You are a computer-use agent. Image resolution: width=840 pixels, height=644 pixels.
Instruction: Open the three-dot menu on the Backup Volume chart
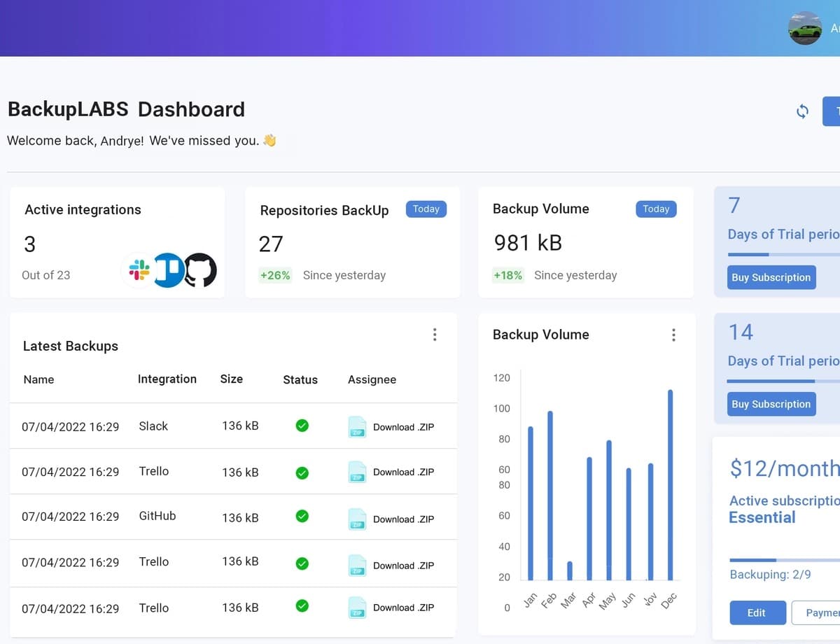tap(673, 335)
